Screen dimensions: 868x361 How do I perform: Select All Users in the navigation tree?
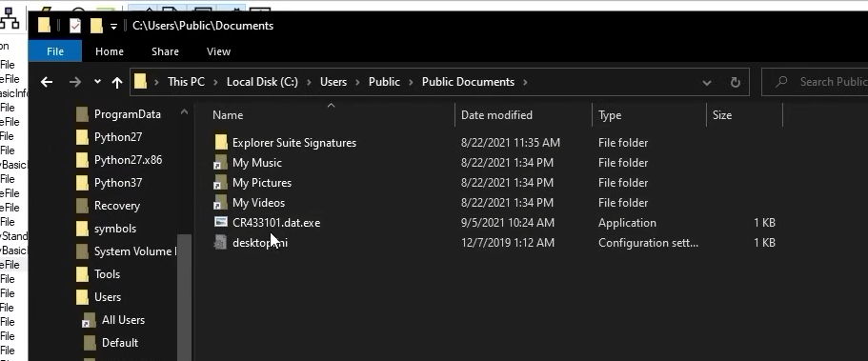point(123,320)
